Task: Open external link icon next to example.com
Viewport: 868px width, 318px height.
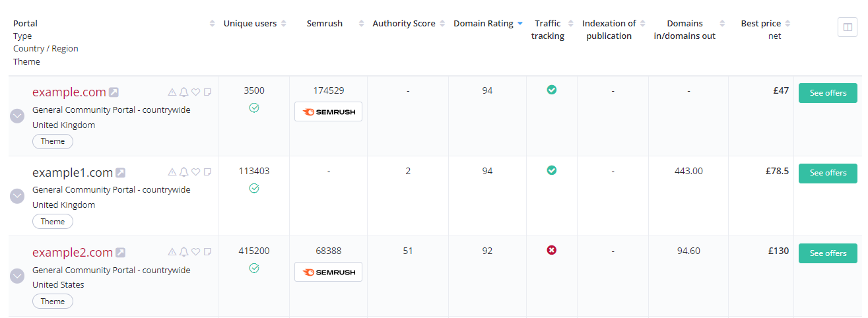Action: click(114, 92)
